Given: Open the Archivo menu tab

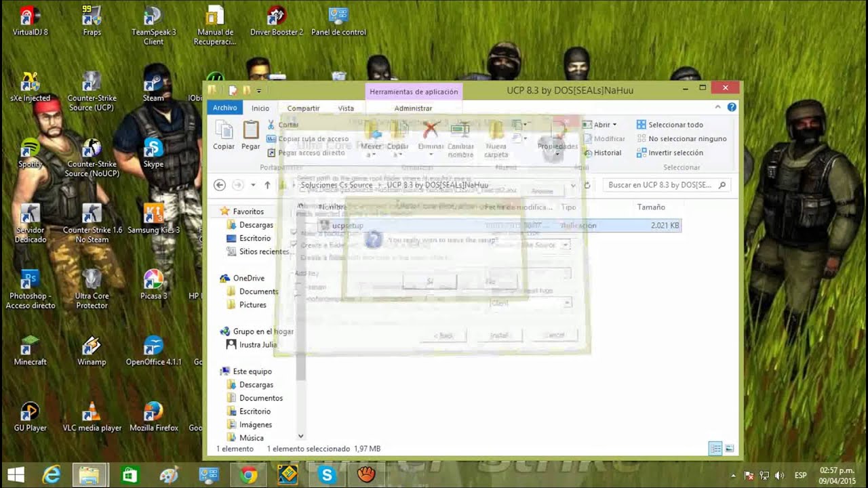Looking at the screenshot, I should 224,108.
